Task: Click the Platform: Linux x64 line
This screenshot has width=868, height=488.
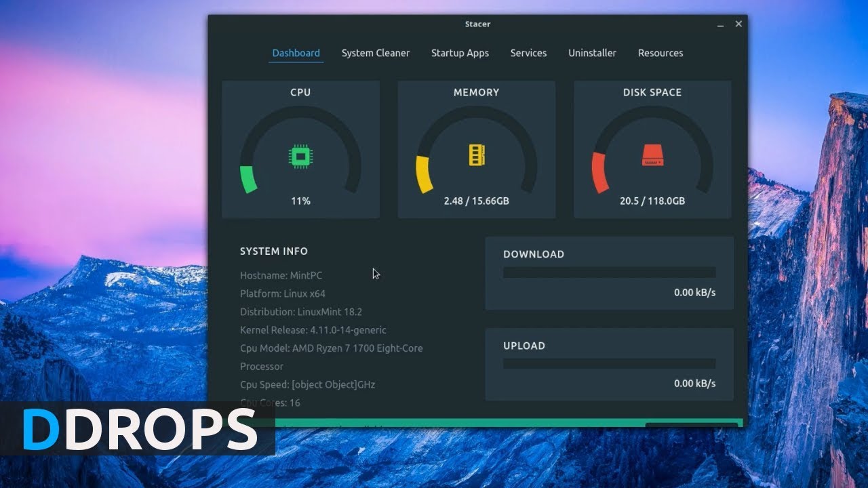Action: coord(283,293)
